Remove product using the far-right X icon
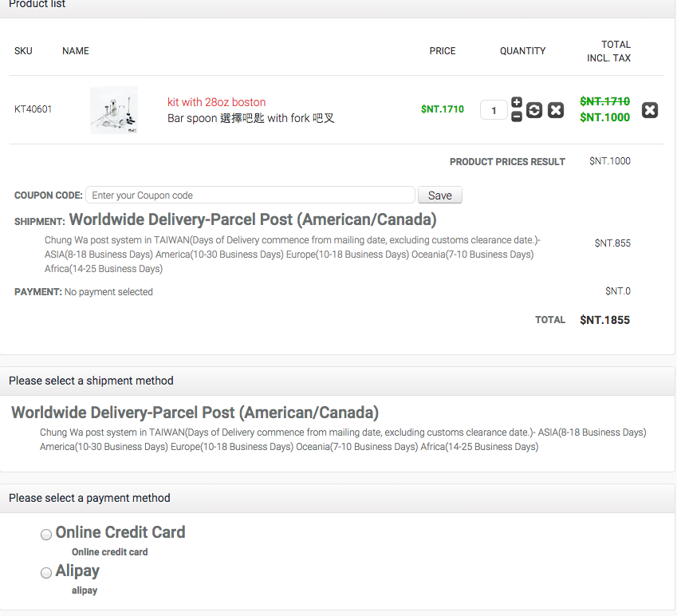Viewport: 677px width, 616px height. tap(650, 110)
